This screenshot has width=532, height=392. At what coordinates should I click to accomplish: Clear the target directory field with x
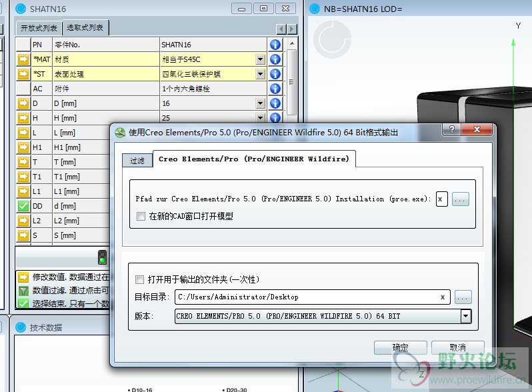[443, 297]
